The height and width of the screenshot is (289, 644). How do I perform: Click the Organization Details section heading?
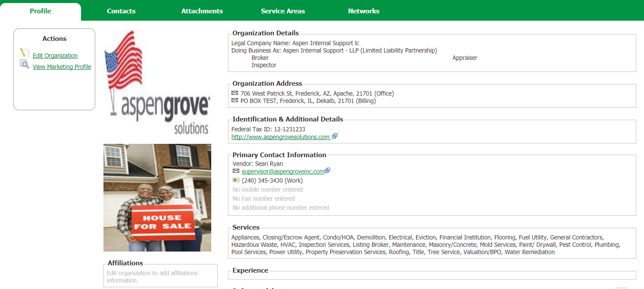pyautogui.click(x=266, y=33)
